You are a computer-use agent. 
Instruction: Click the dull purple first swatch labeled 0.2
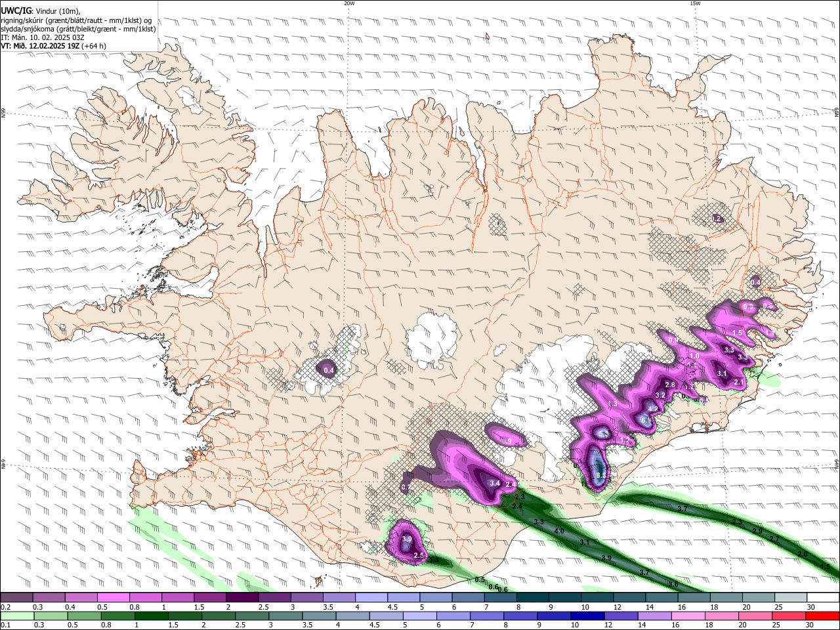point(16,597)
